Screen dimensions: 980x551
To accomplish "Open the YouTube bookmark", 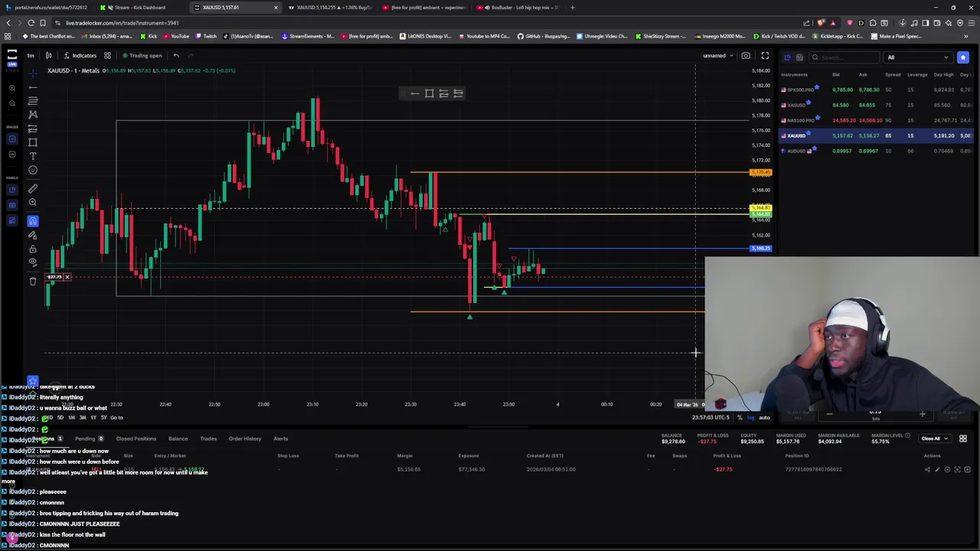I will 176,36.
